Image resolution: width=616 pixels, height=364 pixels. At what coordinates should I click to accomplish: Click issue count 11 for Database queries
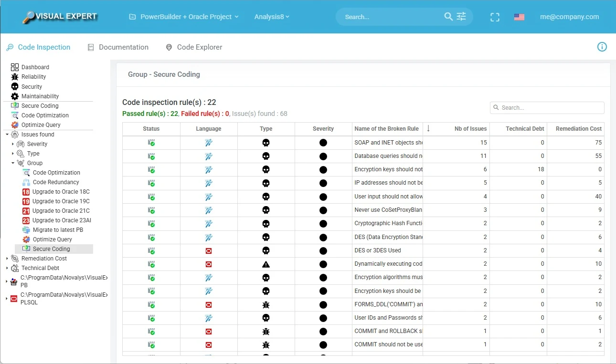click(x=484, y=156)
